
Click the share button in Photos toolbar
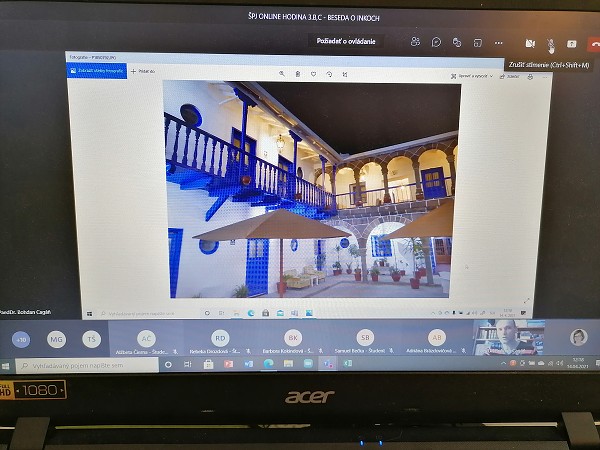pyautogui.click(x=510, y=77)
